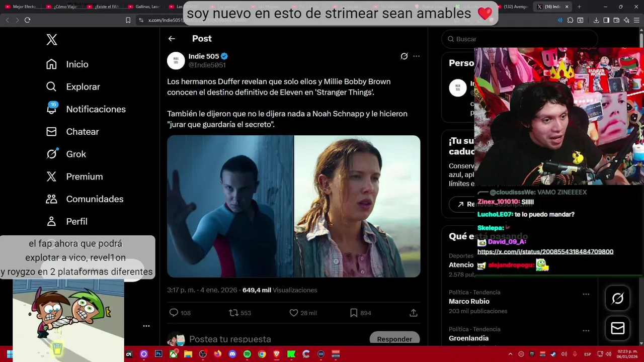Image resolution: width=644 pixels, height=362 pixels.
Task: Click the browser bookmark icon
Action: [x=128, y=20]
